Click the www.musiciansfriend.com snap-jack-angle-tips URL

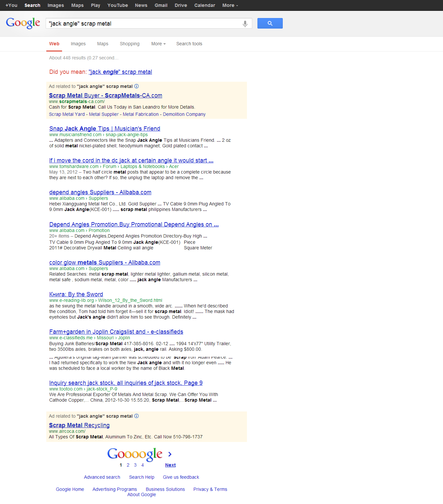(99, 135)
